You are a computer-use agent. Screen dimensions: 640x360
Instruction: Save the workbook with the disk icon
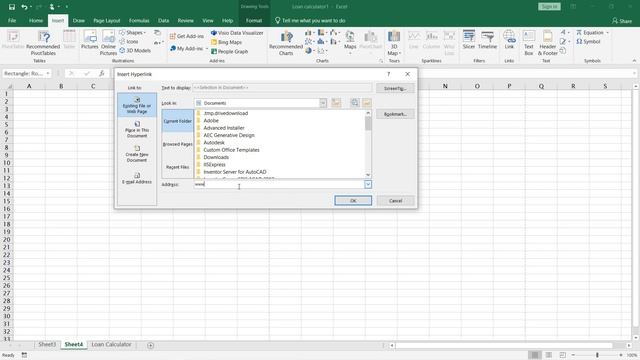[12, 7]
